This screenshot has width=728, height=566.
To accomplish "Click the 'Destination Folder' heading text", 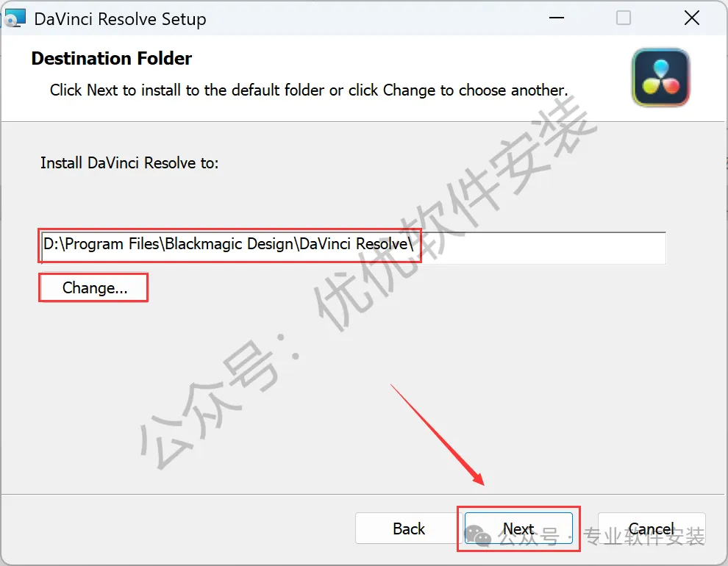I will pos(112,59).
